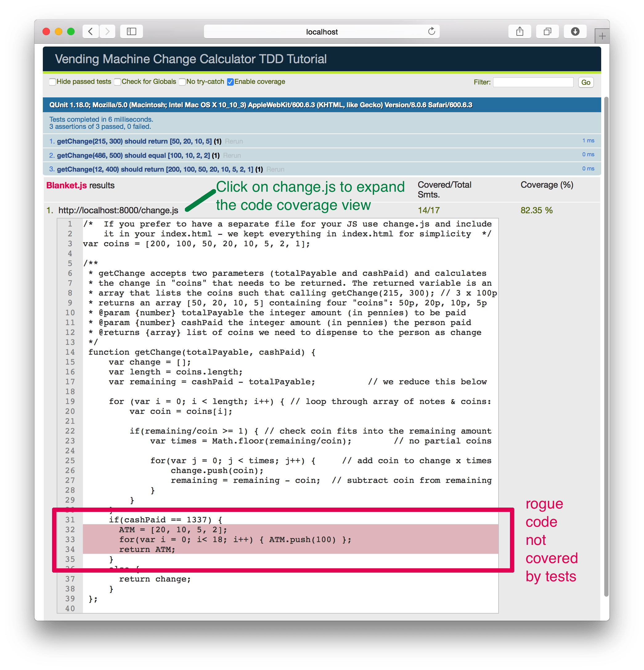
Task: Click code line 'var coin = coins[i];'
Action: 181,411
